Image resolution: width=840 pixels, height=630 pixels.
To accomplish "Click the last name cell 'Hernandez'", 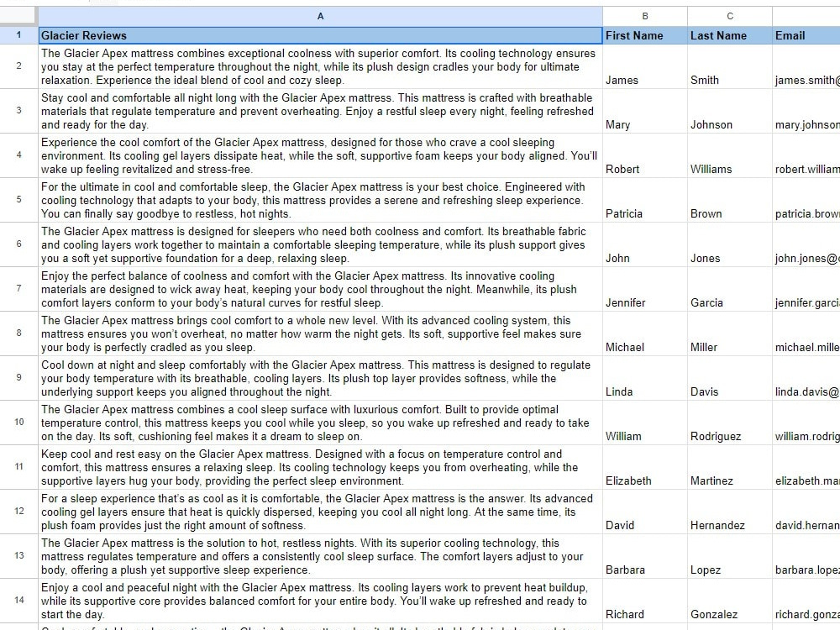I will click(x=730, y=511).
